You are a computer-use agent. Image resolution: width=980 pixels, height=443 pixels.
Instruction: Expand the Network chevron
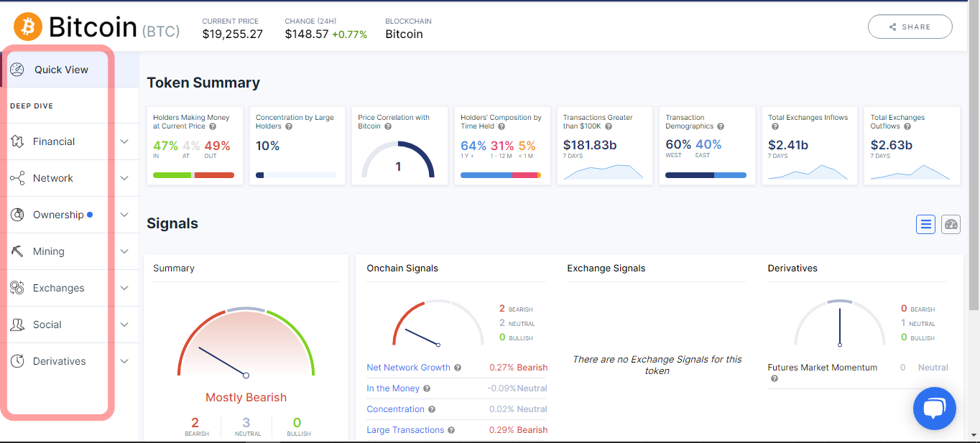point(124,178)
